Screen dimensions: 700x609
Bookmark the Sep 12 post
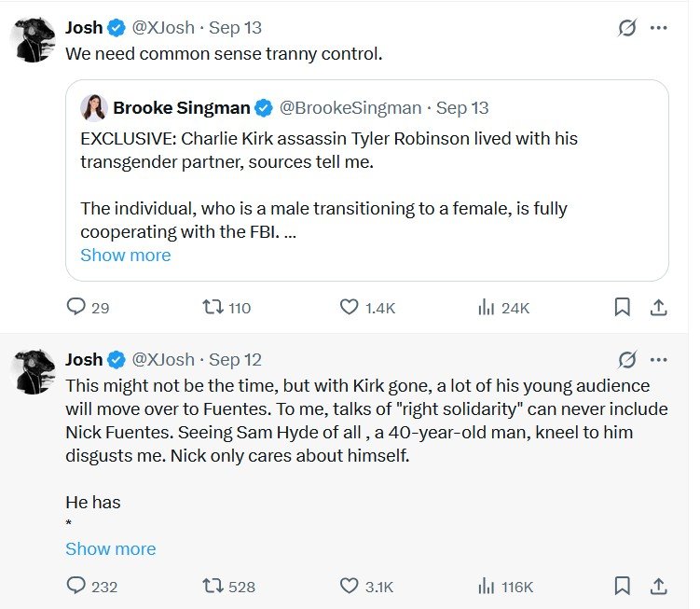pyautogui.click(x=622, y=586)
